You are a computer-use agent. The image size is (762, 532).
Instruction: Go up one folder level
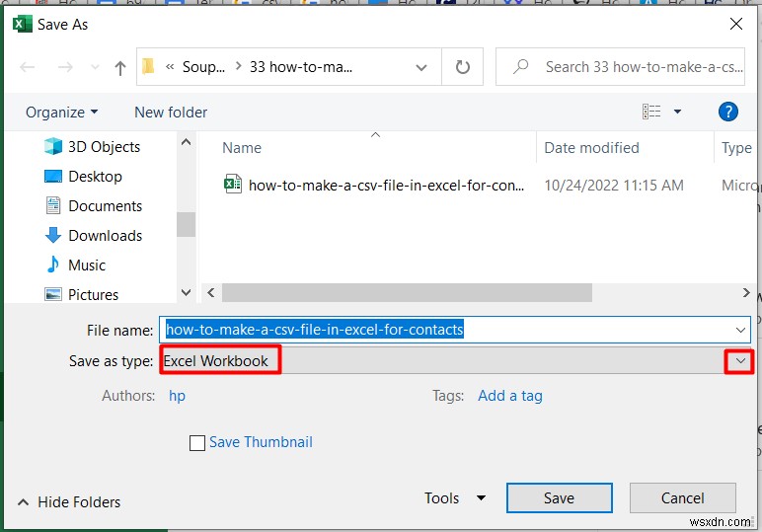pyautogui.click(x=120, y=67)
